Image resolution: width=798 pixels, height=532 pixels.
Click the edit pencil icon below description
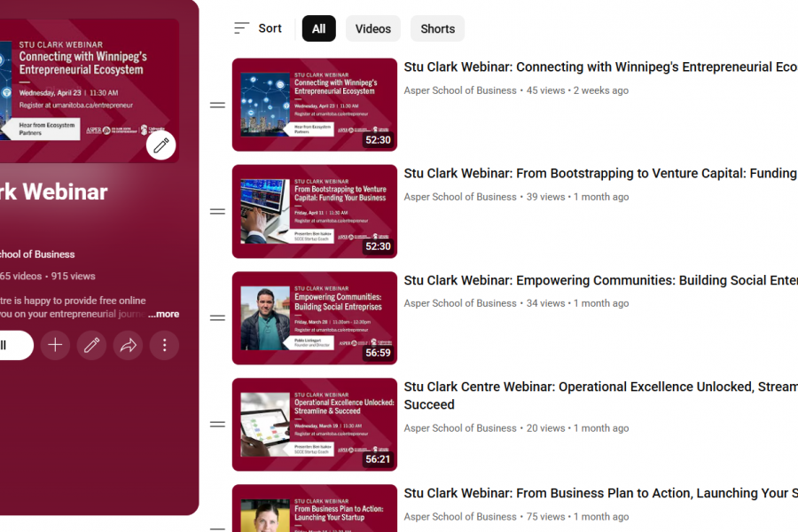click(91, 345)
